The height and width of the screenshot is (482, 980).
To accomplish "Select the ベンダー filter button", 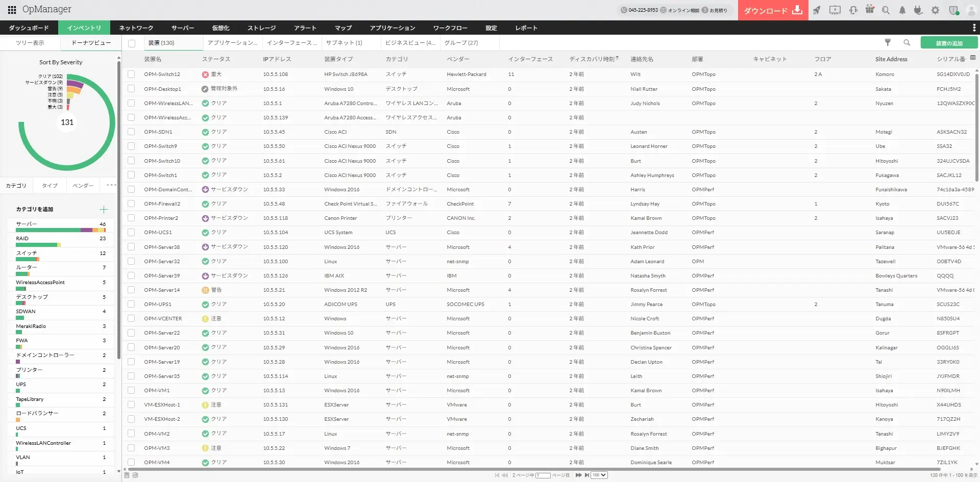I will click(83, 185).
